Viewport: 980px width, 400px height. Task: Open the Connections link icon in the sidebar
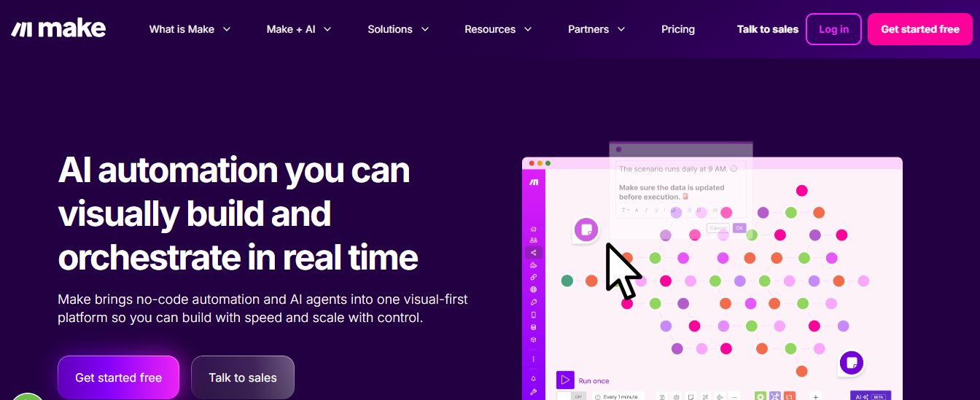coord(534,278)
